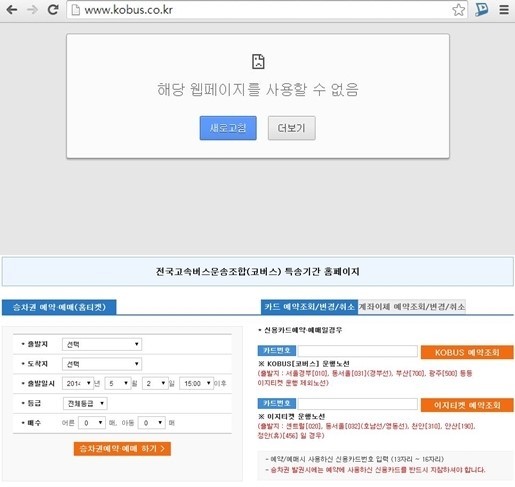The image size is (515, 487).
Task: Select the 카드 예약조회/변경/취소 tab
Action: 309,307
